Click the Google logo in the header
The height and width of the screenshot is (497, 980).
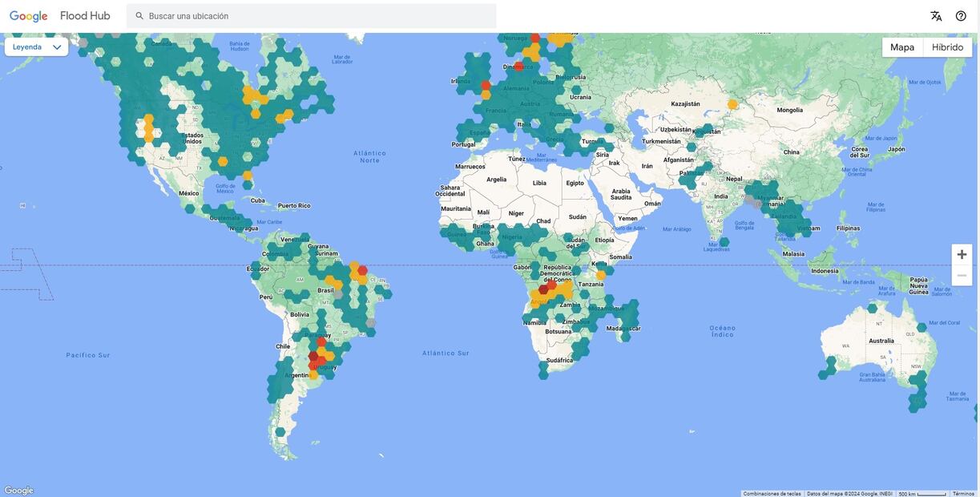29,16
